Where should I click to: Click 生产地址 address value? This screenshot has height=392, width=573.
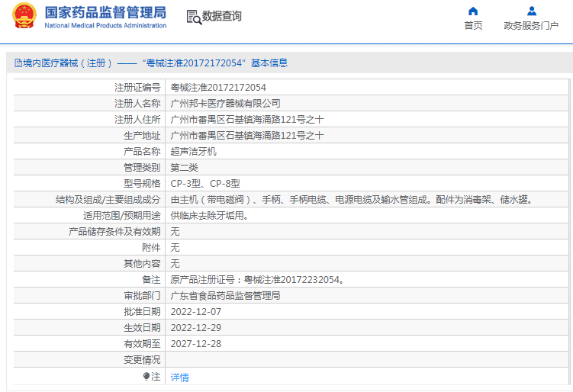coord(247,136)
